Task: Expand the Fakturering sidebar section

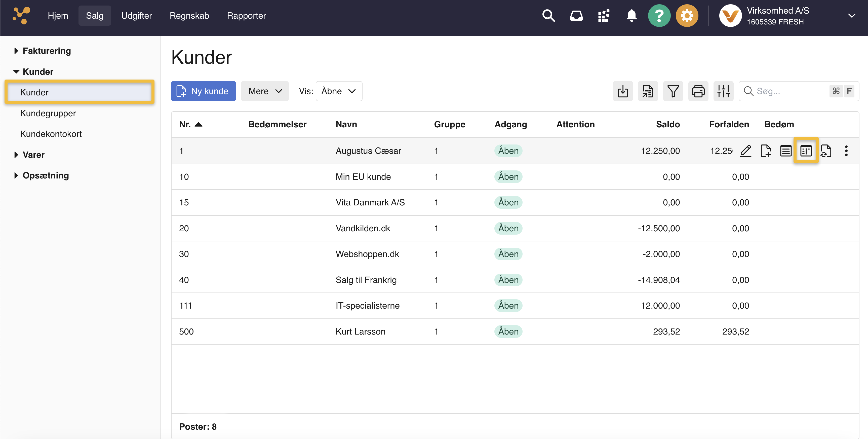Action: 47,51
